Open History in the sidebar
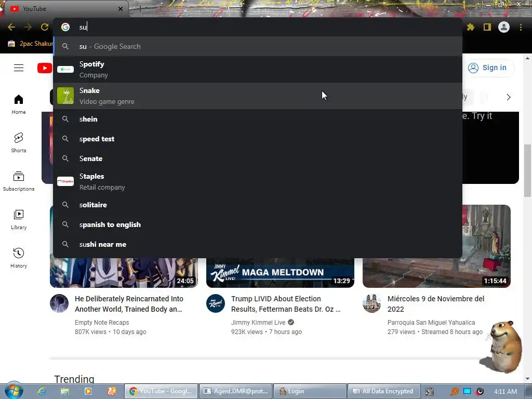 [19, 258]
